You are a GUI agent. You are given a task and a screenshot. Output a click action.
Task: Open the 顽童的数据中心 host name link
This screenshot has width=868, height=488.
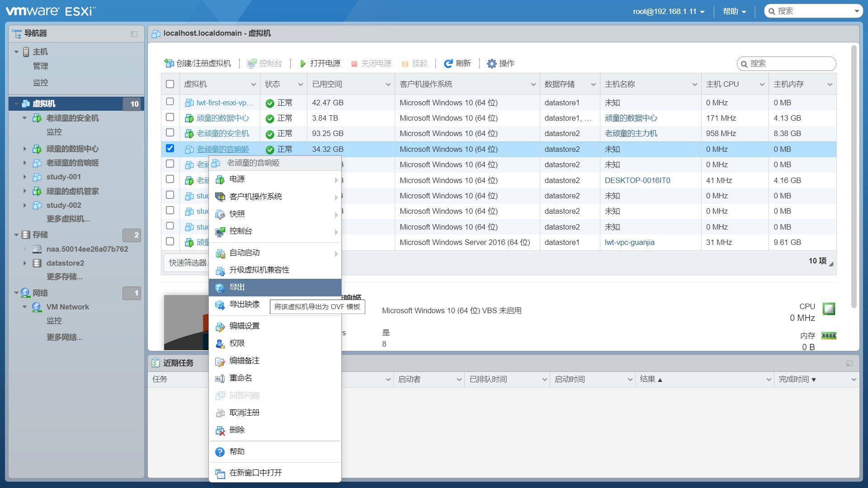[x=631, y=118]
